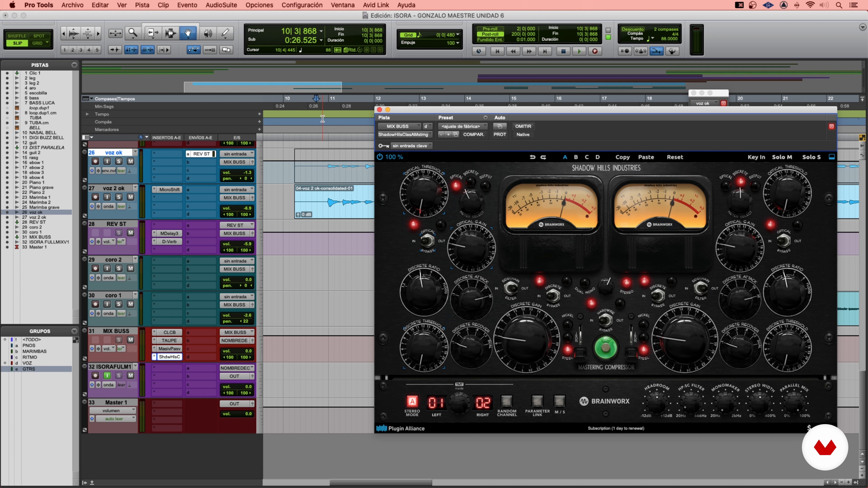The width and height of the screenshot is (868, 488).
Task: Toggle M / S switch
Action: 559,401
